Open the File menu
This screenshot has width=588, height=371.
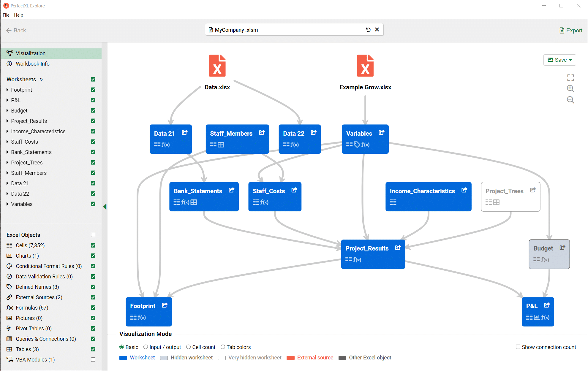coord(6,15)
